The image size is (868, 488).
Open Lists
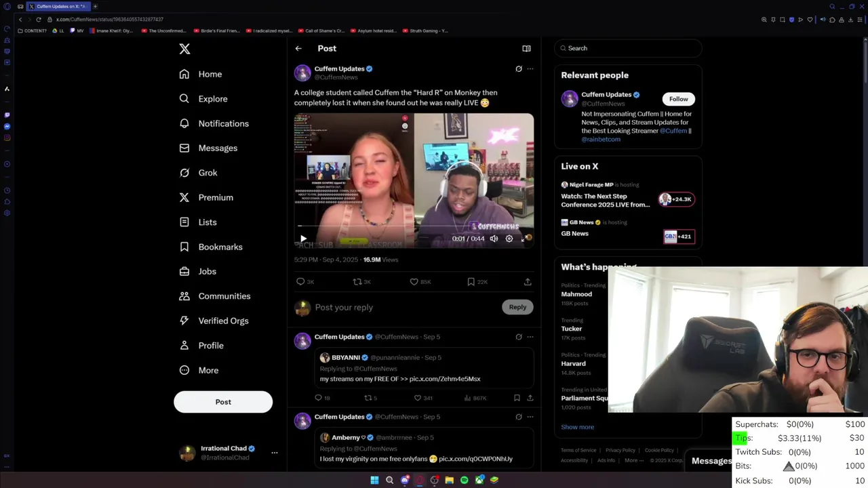tap(198, 222)
